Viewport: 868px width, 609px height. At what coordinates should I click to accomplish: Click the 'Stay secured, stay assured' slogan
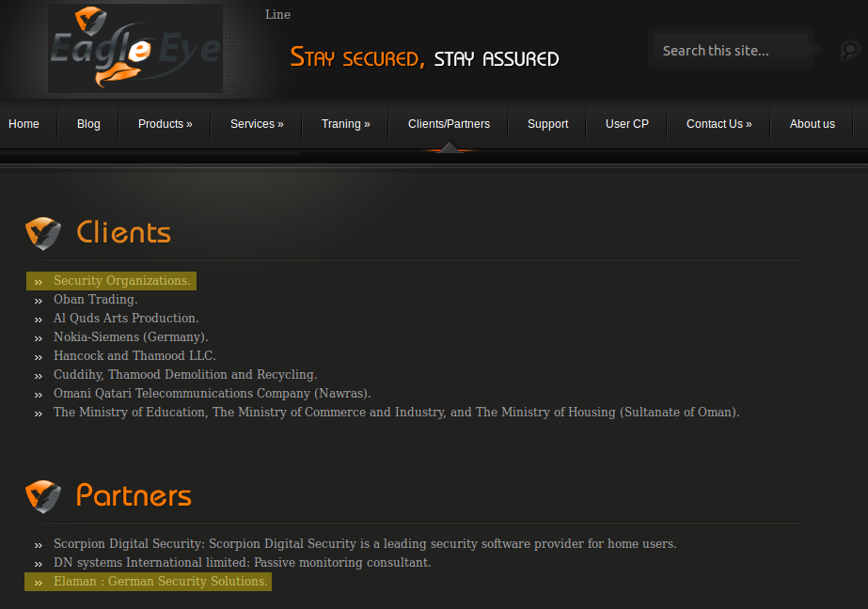[424, 57]
